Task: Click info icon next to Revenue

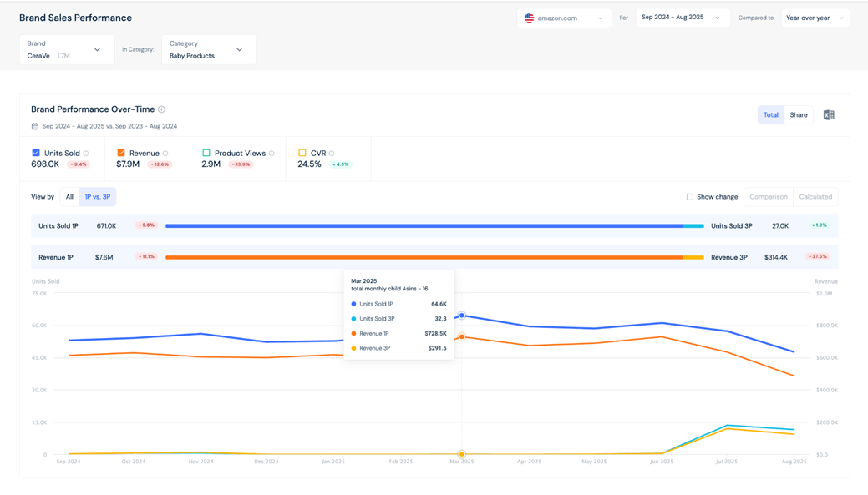Action: coord(165,154)
